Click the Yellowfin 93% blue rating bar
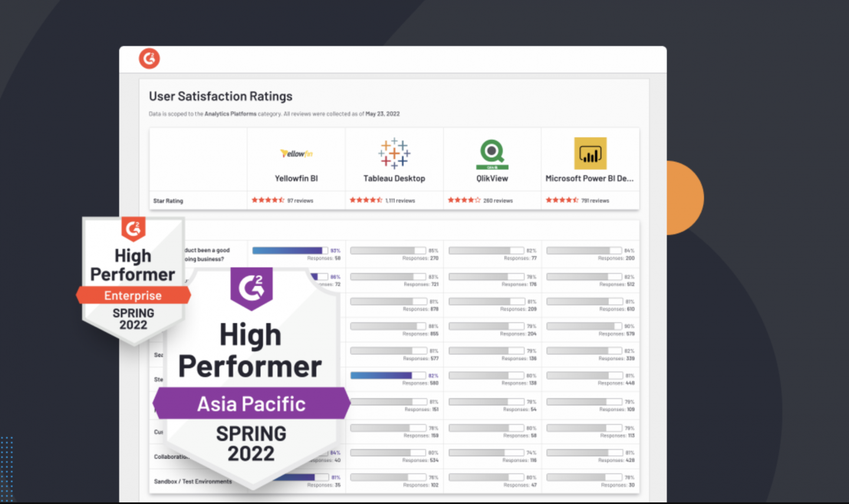 (287, 251)
